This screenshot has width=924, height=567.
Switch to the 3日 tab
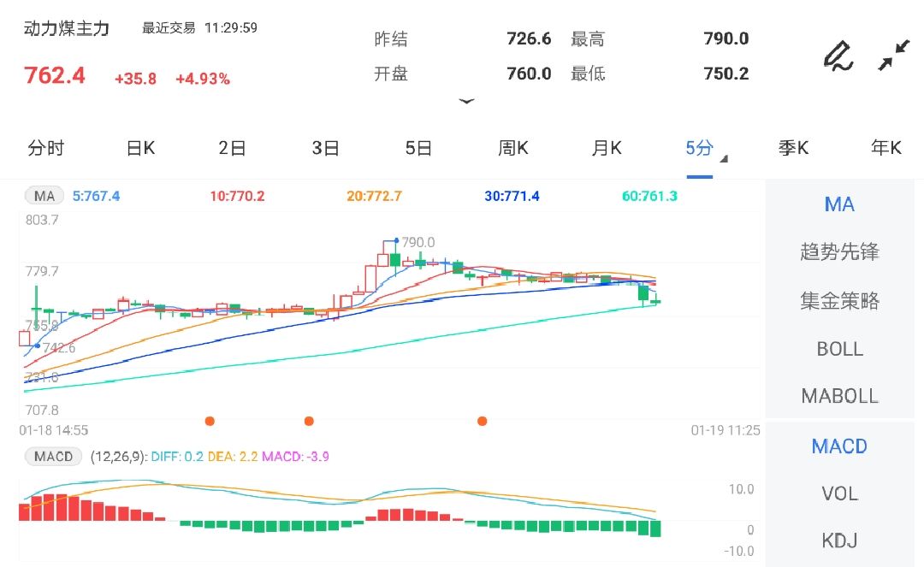[x=325, y=148]
